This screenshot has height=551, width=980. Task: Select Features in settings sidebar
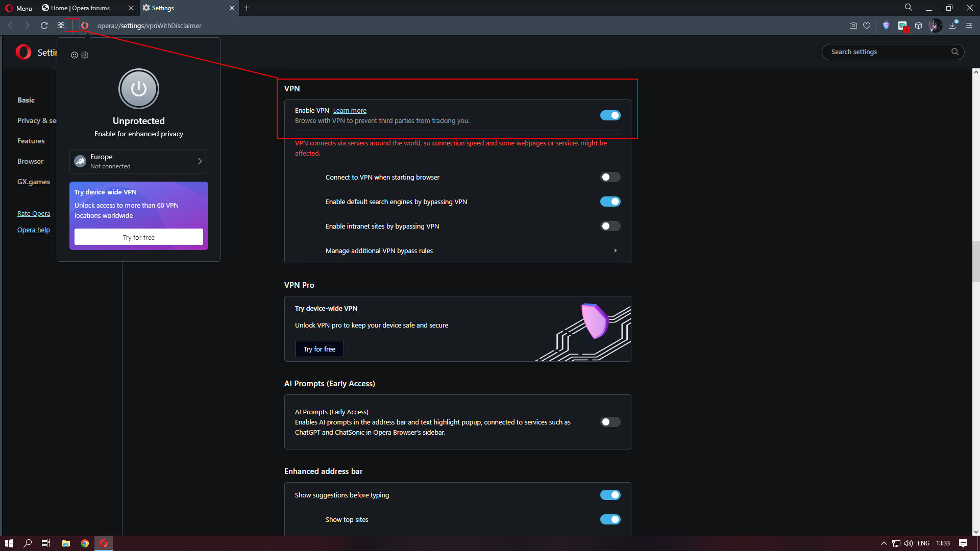tap(31, 141)
